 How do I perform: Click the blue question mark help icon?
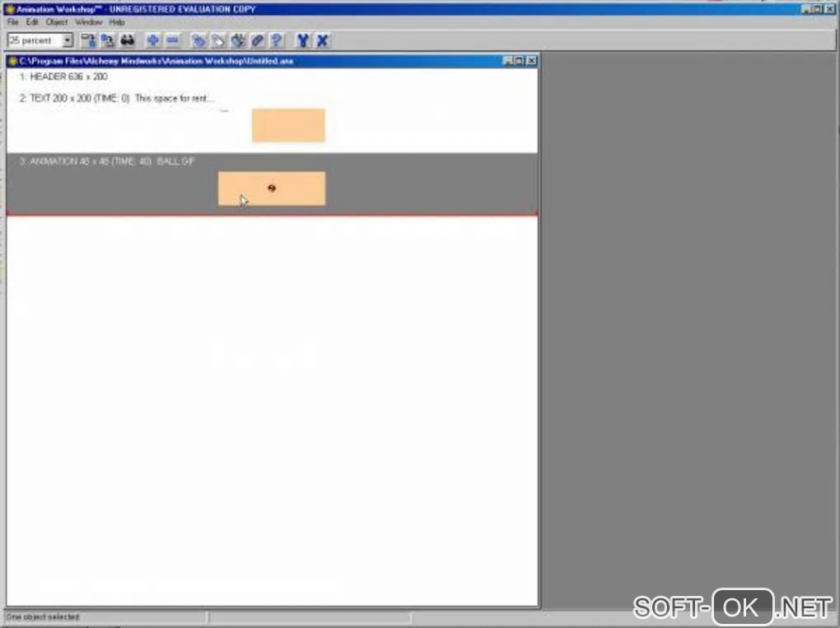pos(277,40)
